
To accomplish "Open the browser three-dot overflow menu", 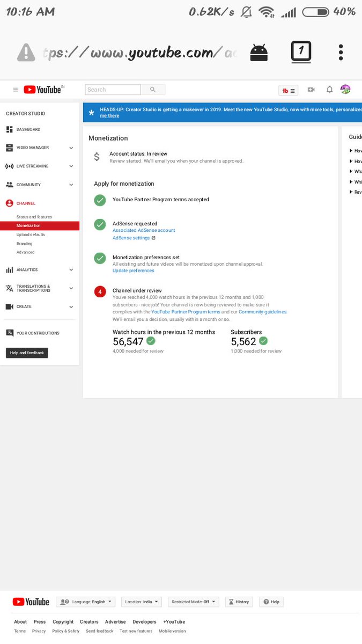I will (x=341, y=52).
